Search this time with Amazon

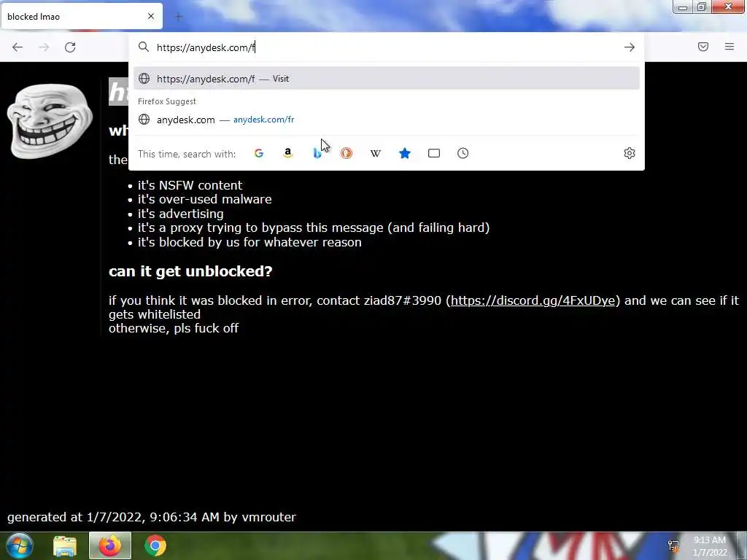[287, 153]
